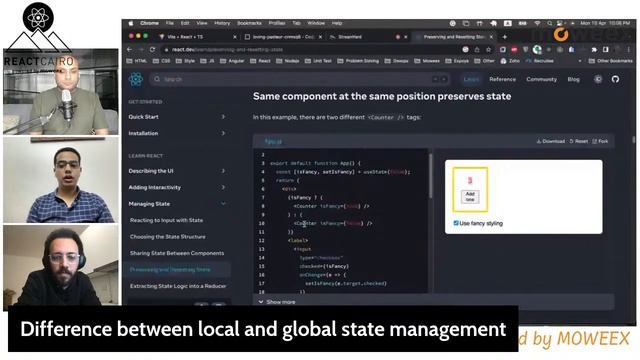Click the code editor vertical scrollbar
640x360 pixels.
(x=430, y=176)
